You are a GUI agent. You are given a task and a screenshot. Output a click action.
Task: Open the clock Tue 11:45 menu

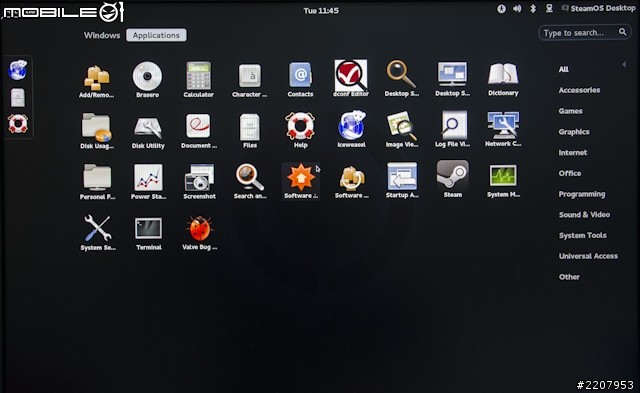321,11
